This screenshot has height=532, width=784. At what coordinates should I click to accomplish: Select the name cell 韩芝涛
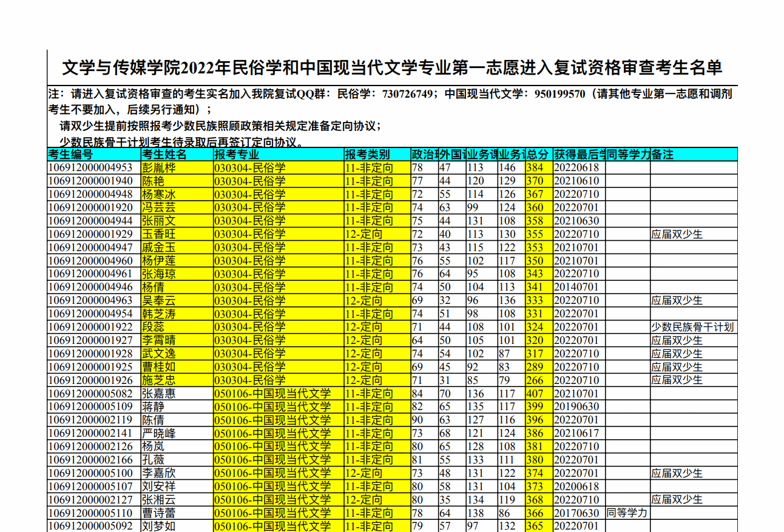[177, 314]
